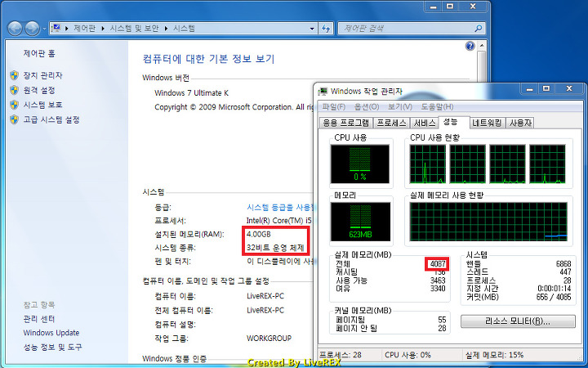This screenshot has width=588, height=368.
Task: Open 성능 정보 및 도구 link
Action: 52,347
